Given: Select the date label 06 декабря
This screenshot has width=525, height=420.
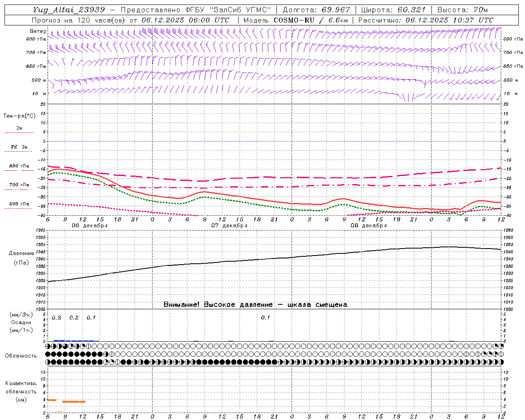Looking at the screenshot, I should point(90,226).
